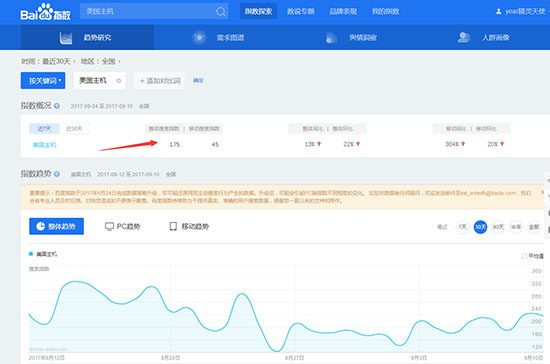Expand the 全国 region filter
550x364 pixels.
pos(110,61)
